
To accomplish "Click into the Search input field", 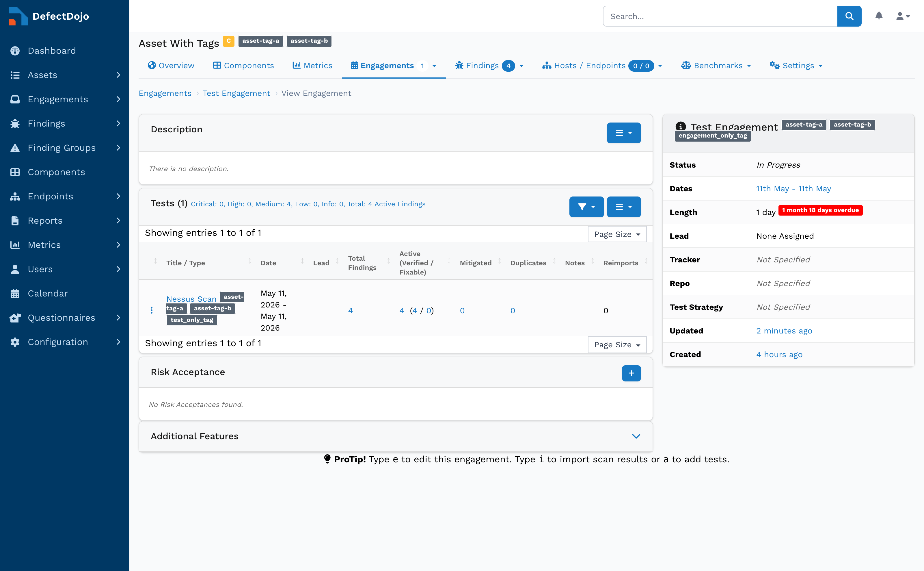I will point(720,16).
